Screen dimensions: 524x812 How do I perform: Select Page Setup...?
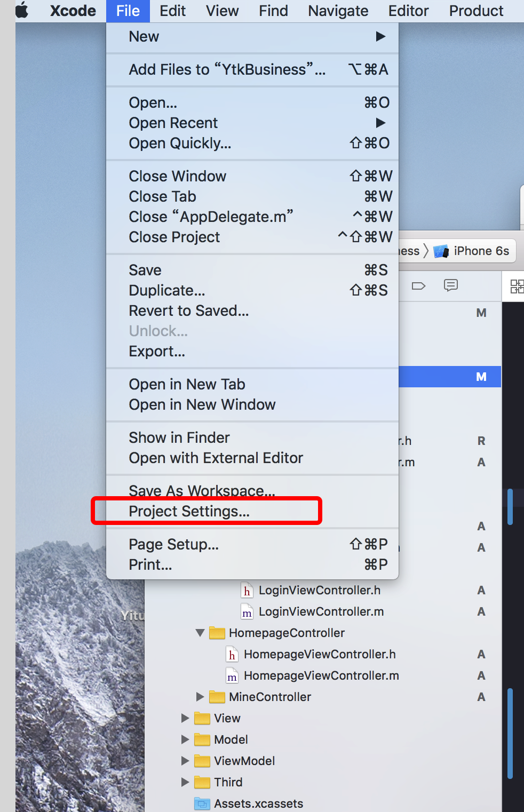(x=252, y=544)
